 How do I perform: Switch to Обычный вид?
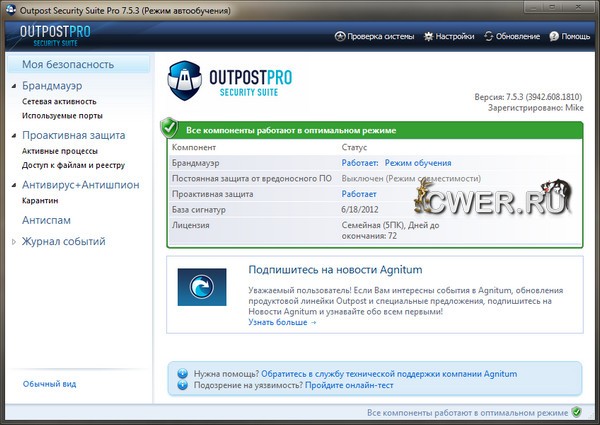click(x=50, y=384)
